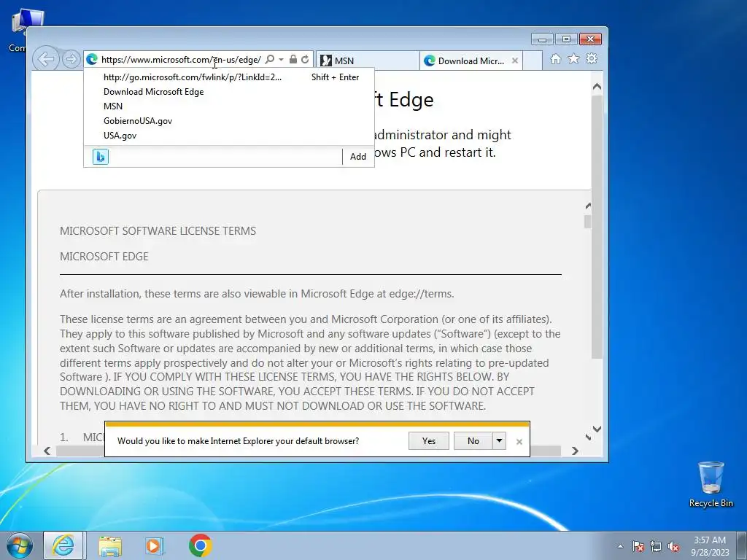
Task: Go back with the Back arrow button
Action: pos(46,60)
